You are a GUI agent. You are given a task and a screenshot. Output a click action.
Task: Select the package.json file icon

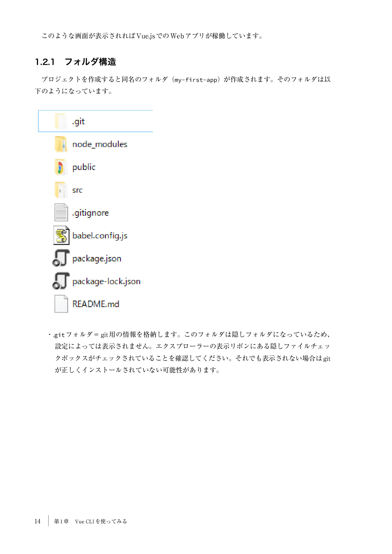(x=61, y=258)
